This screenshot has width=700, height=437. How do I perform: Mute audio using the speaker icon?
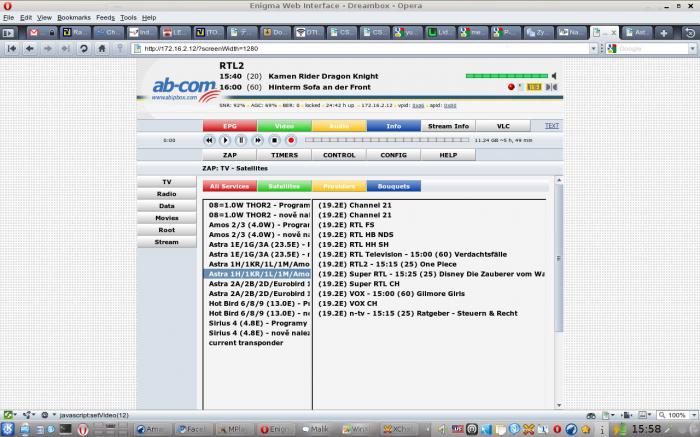pyautogui.click(x=554, y=76)
